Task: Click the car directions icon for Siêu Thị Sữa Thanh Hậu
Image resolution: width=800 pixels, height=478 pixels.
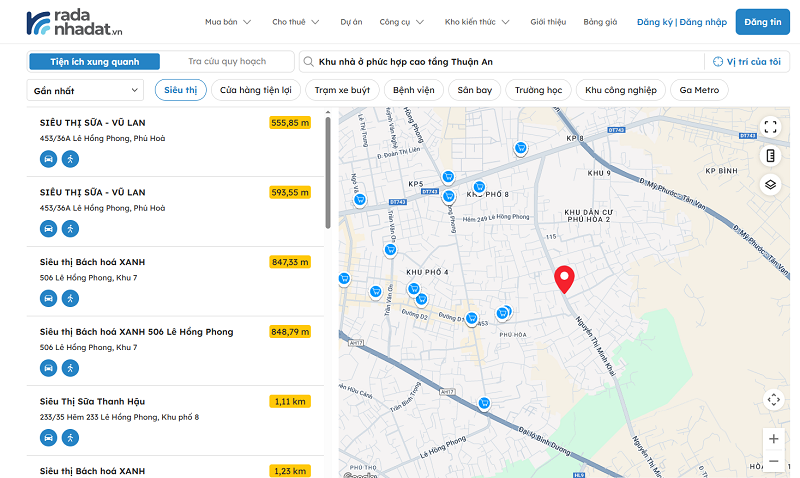Action: tap(48, 437)
